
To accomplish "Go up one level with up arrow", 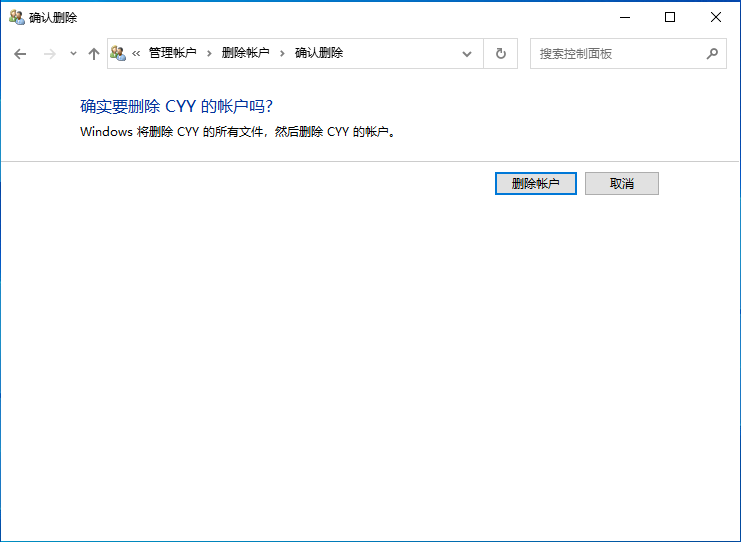I will (94, 54).
